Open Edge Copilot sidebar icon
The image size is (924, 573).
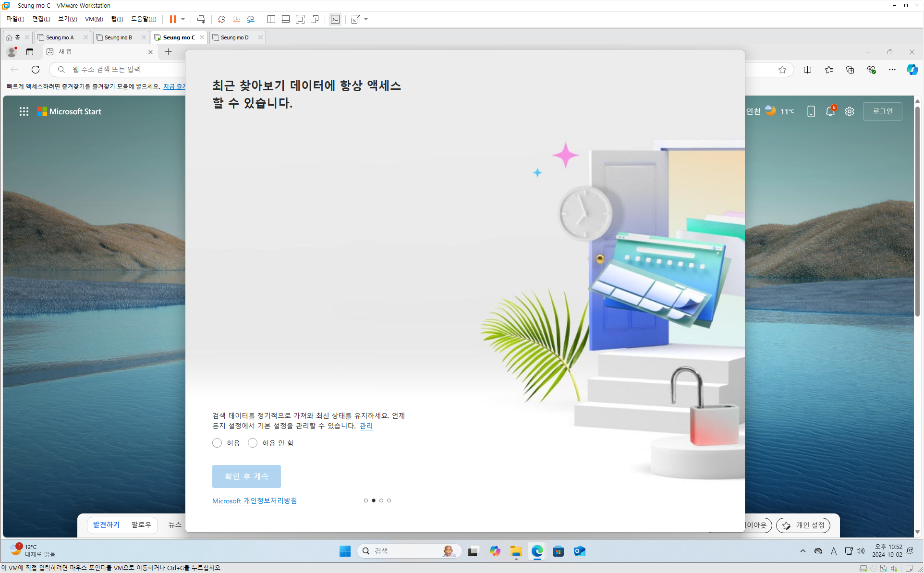tap(912, 70)
